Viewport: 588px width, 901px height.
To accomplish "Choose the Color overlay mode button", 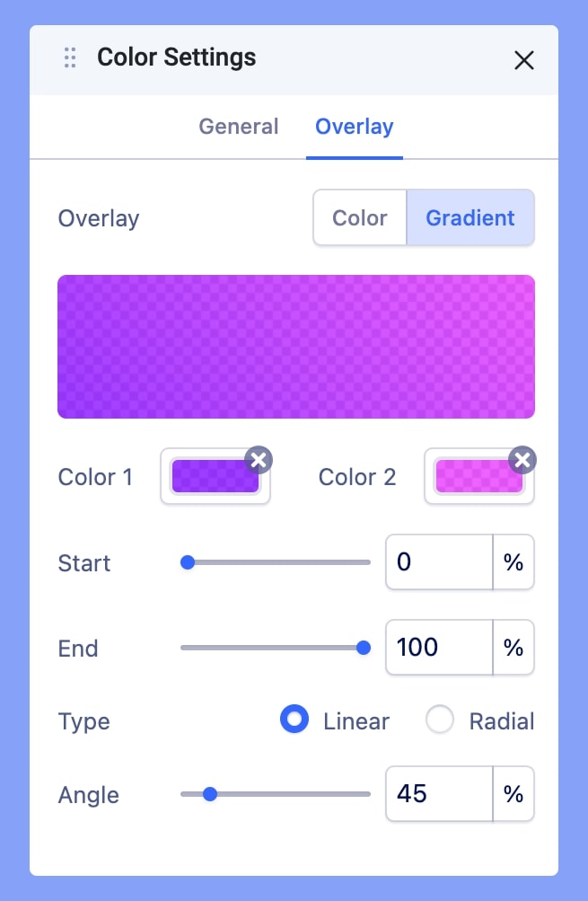I will point(360,218).
